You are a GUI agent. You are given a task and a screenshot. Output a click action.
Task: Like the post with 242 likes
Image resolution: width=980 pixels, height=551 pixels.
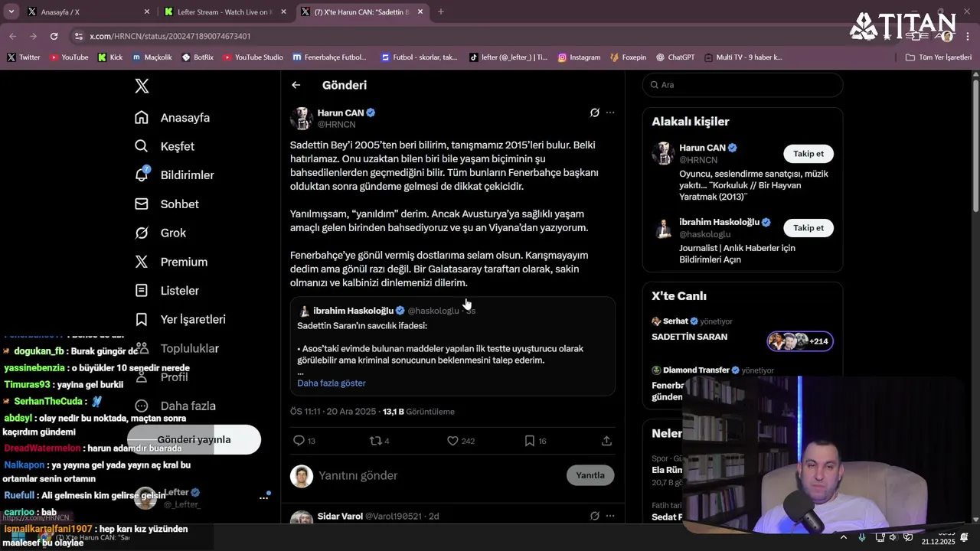click(461, 441)
